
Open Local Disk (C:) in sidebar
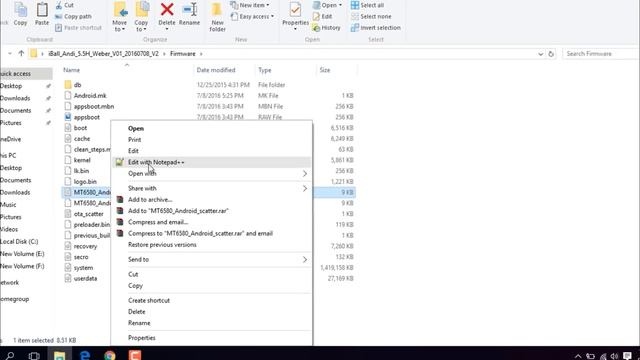pyautogui.click(x=19, y=242)
